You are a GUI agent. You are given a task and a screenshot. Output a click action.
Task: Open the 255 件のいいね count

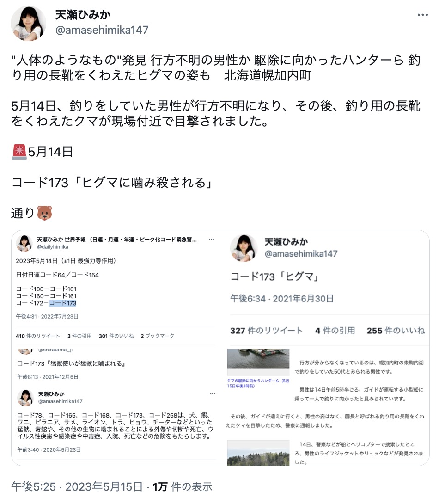(x=396, y=331)
